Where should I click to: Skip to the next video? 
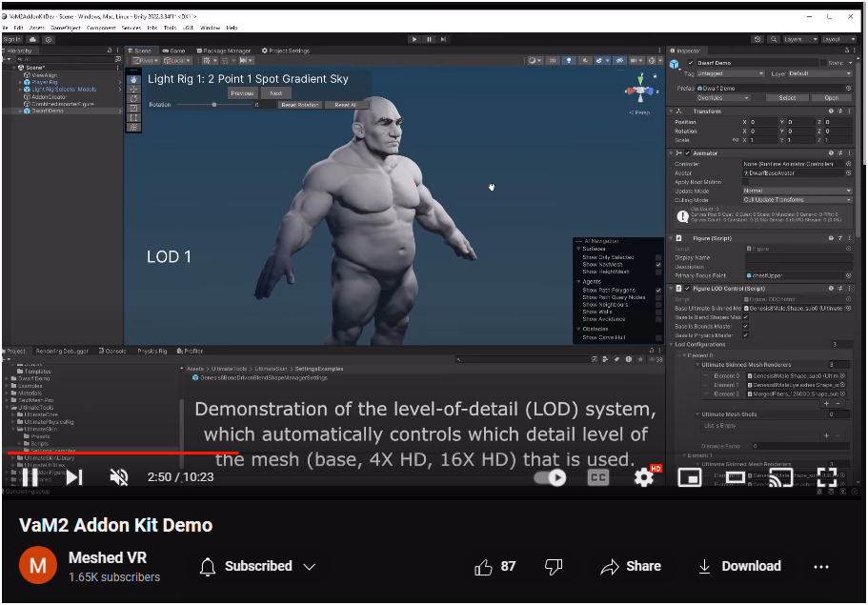pyautogui.click(x=74, y=477)
